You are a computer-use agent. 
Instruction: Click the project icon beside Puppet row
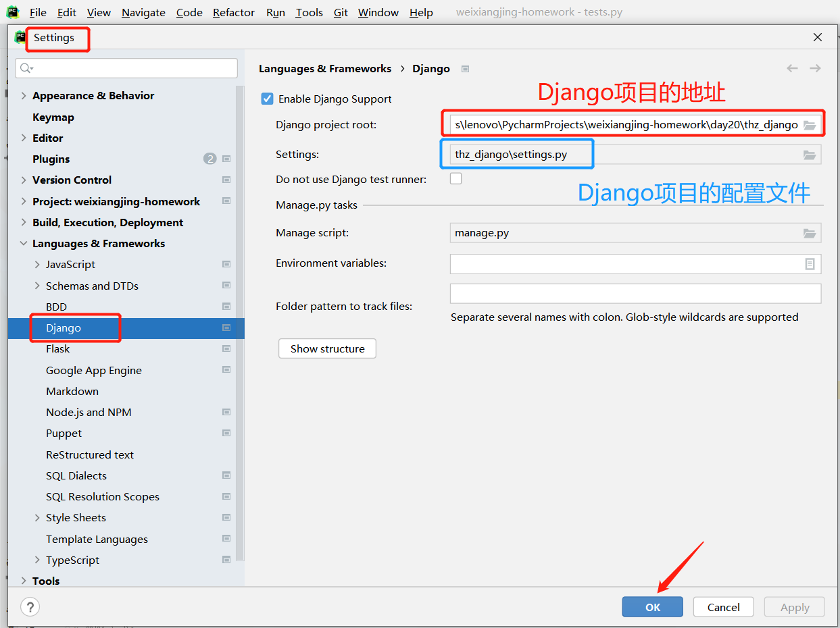[x=226, y=433]
